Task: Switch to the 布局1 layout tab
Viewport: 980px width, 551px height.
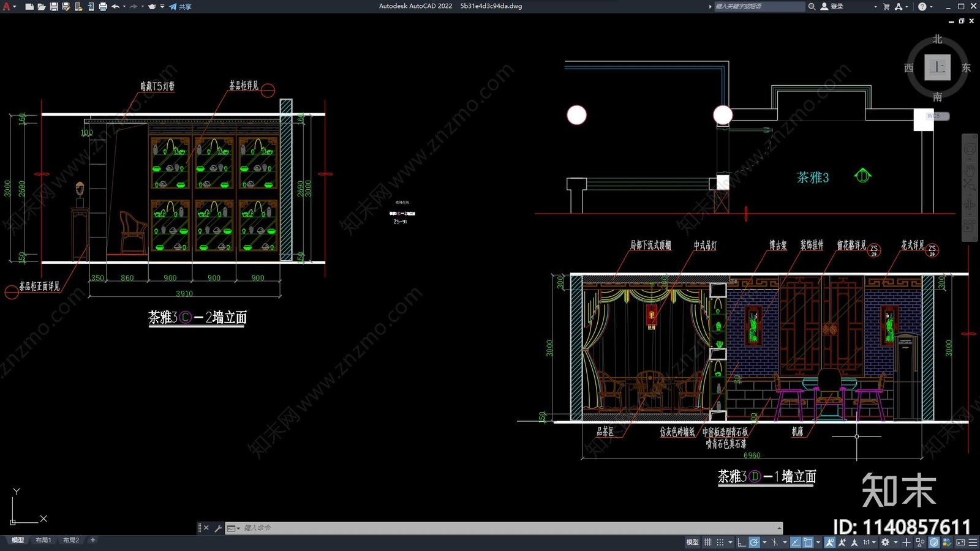Action: pos(43,540)
